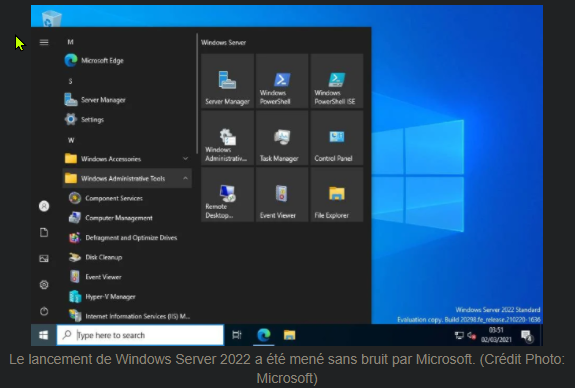The image size is (575, 388).
Task: Open the clock showing 03:51
Action: click(496, 335)
